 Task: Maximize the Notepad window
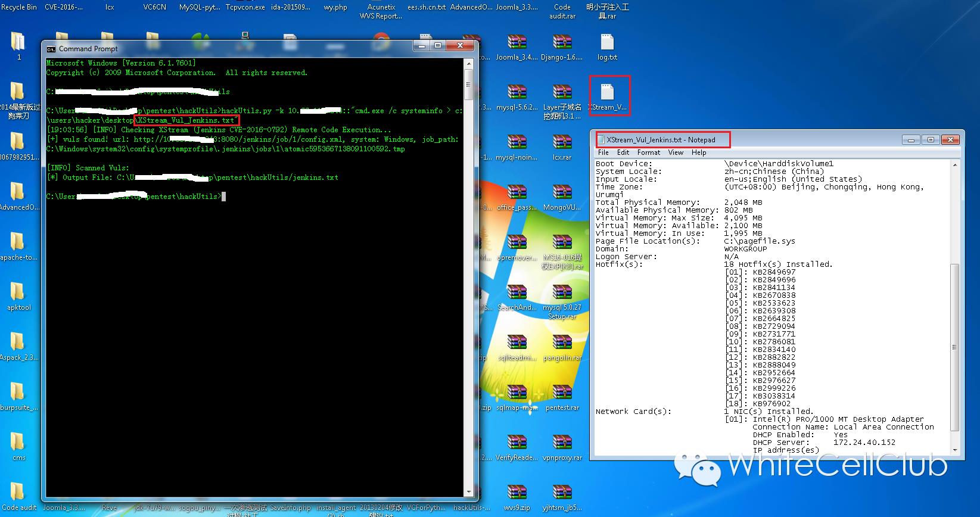pos(930,140)
